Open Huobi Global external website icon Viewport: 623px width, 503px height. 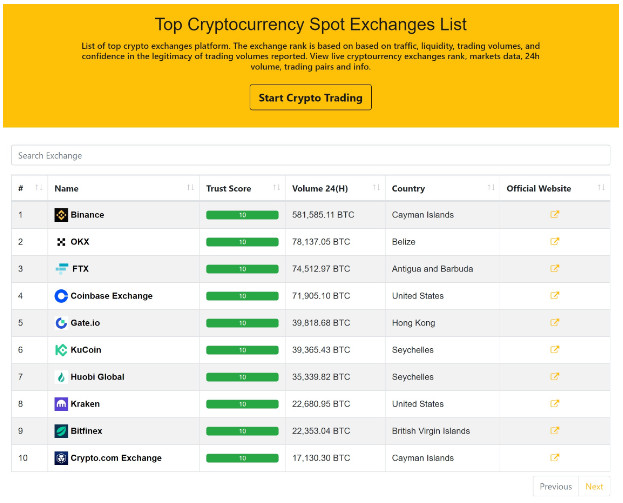coord(554,377)
